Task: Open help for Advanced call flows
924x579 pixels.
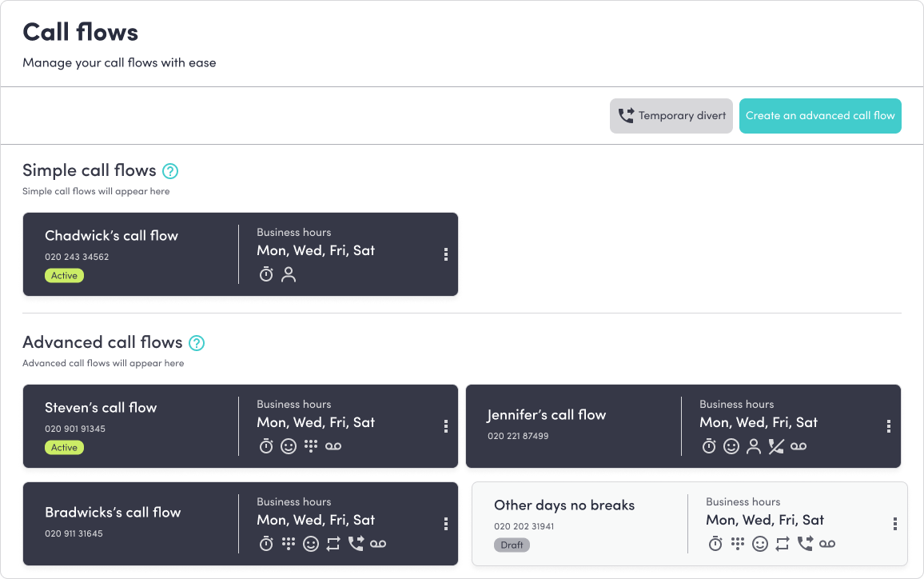Action: pyautogui.click(x=197, y=343)
